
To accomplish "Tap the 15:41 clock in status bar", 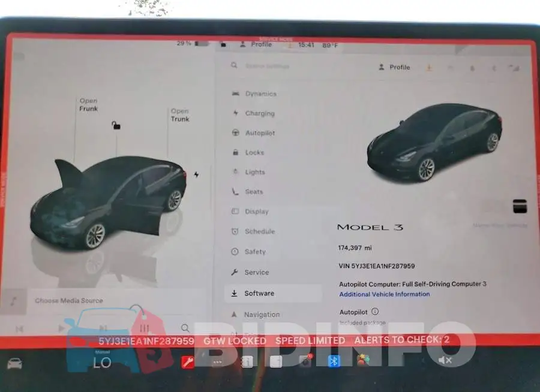I will pos(306,45).
